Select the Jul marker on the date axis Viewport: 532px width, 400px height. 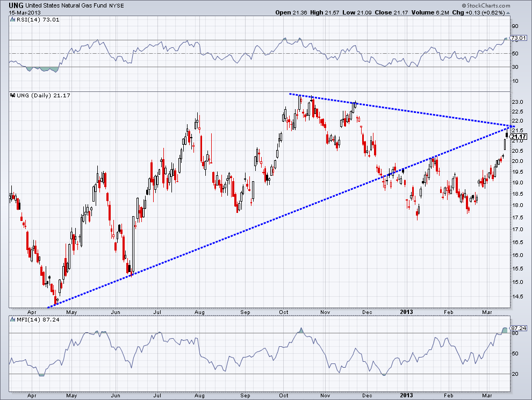[x=158, y=311]
